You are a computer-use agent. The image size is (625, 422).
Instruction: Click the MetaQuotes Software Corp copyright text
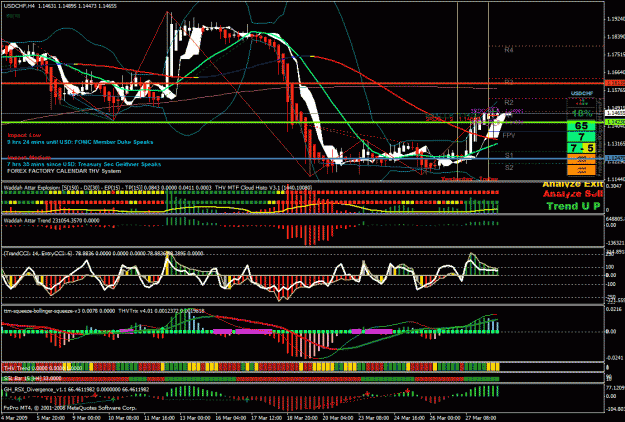(70, 408)
